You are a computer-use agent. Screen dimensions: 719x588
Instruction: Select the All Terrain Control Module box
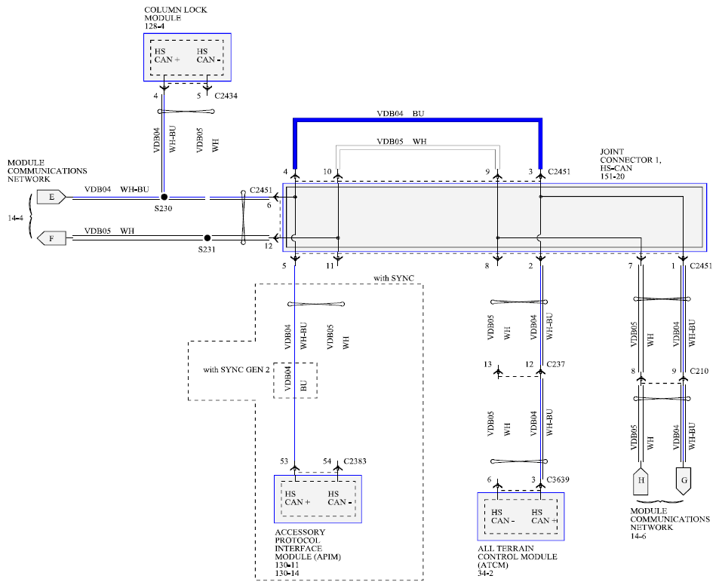click(x=521, y=516)
